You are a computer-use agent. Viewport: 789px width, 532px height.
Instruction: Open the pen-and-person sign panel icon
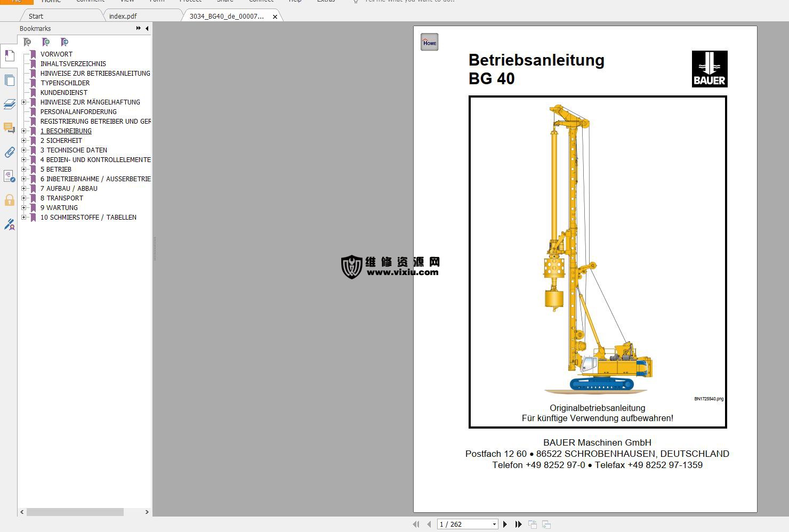(x=9, y=225)
